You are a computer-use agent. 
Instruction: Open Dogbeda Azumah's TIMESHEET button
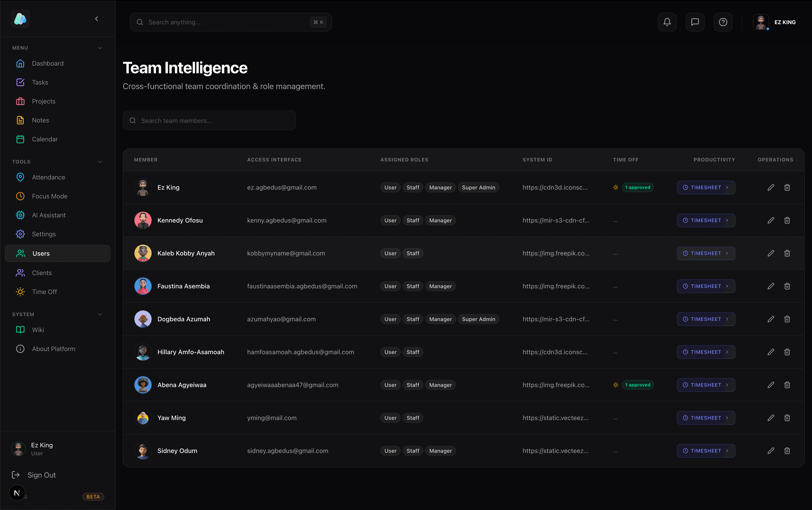(x=706, y=319)
